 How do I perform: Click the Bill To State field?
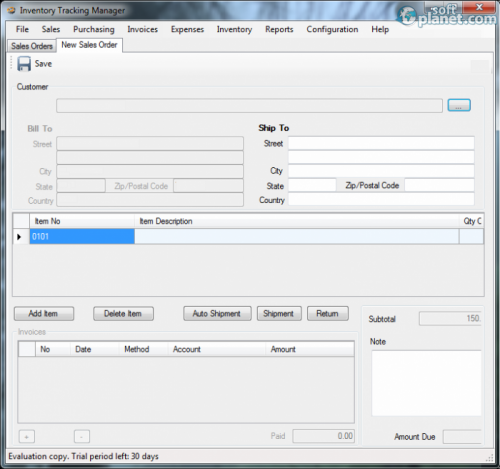click(81, 186)
